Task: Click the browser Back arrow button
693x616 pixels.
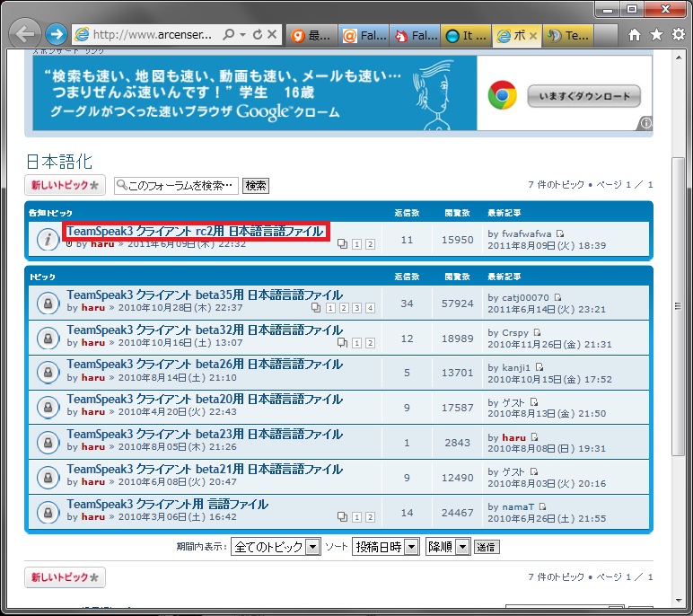Action: (x=25, y=33)
